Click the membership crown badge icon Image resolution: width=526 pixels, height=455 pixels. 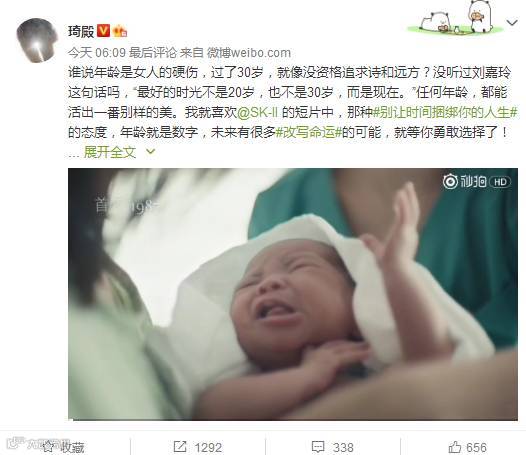pyautogui.click(x=120, y=32)
